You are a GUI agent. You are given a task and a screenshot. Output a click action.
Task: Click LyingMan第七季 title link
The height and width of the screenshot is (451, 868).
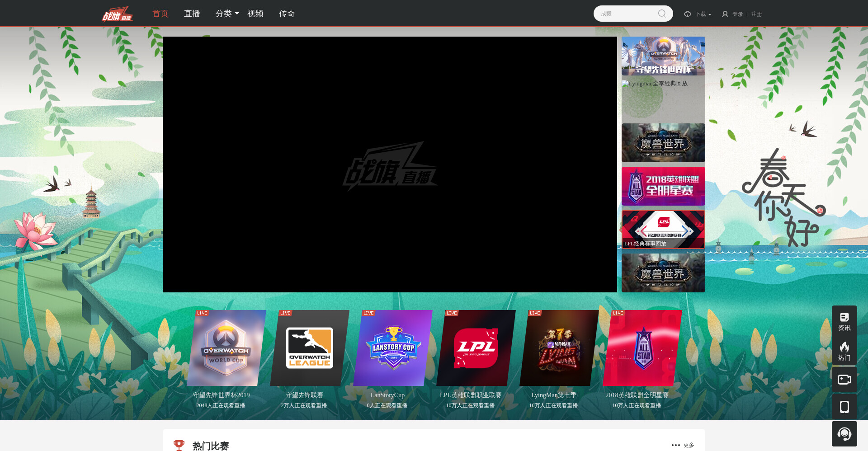tap(554, 395)
